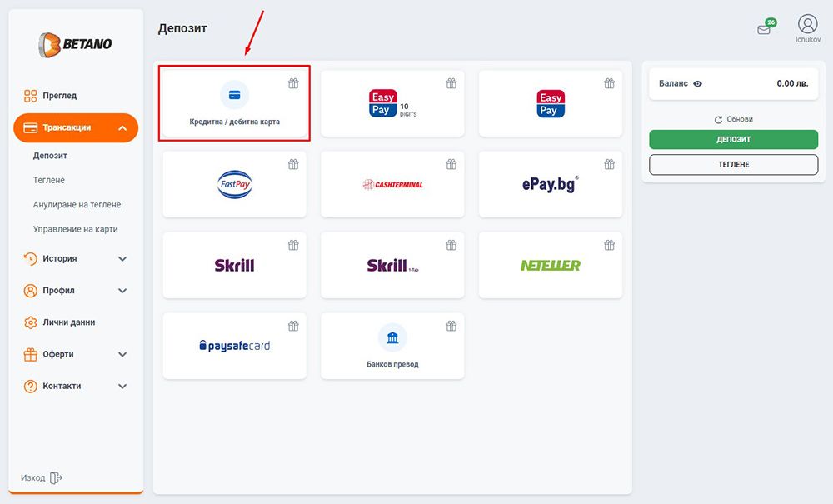Toggle balance visibility eye icon
The image size is (833, 504).
(x=697, y=84)
